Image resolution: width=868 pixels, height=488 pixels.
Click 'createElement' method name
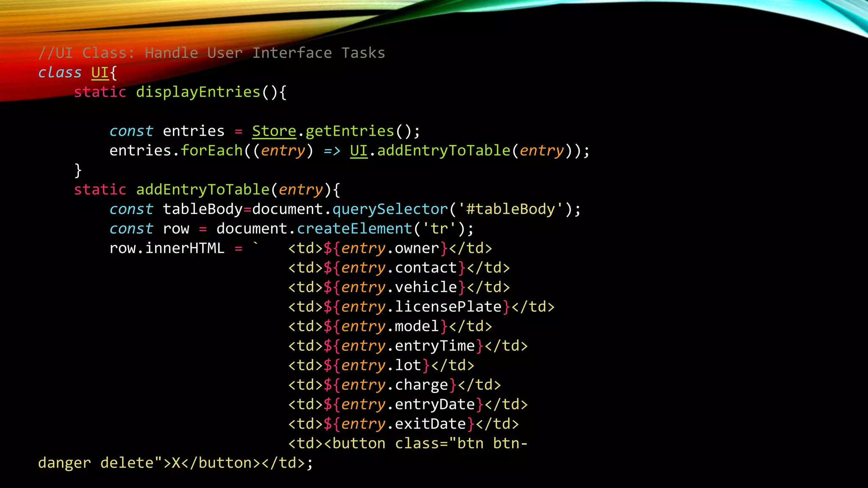pos(354,229)
